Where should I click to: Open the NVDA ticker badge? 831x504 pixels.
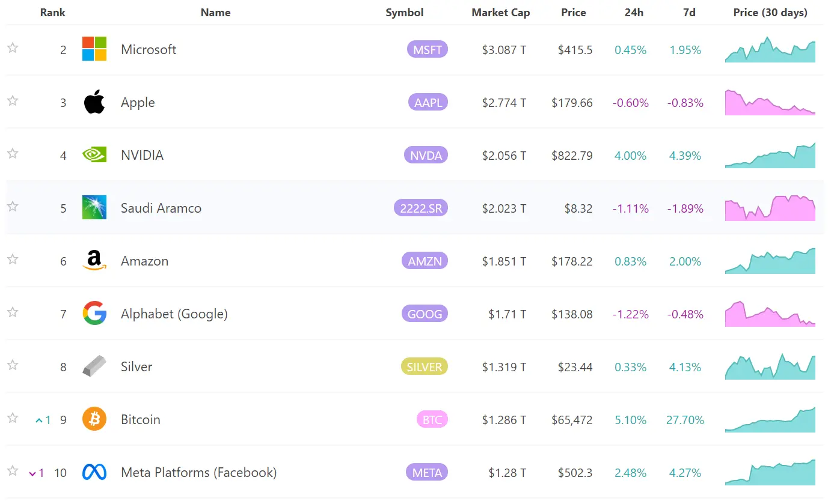[426, 154]
